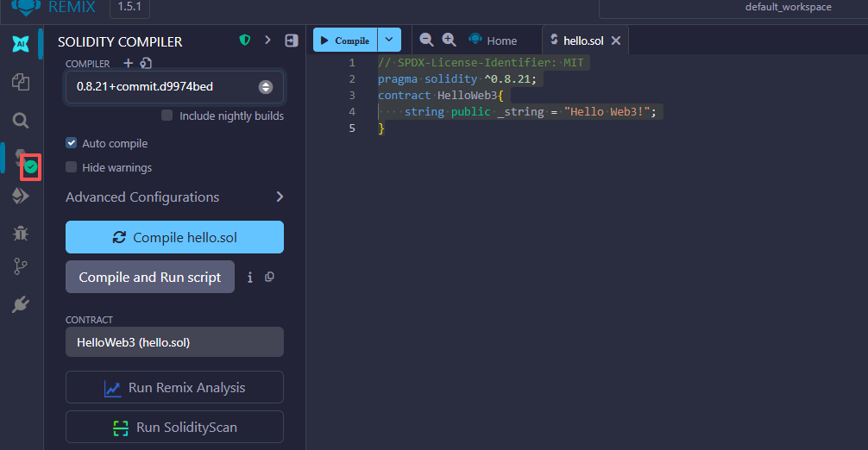Image resolution: width=868 pixels, height=450 pixels.
Task: Click the top Compile play button
Action: tap(345, 40)
